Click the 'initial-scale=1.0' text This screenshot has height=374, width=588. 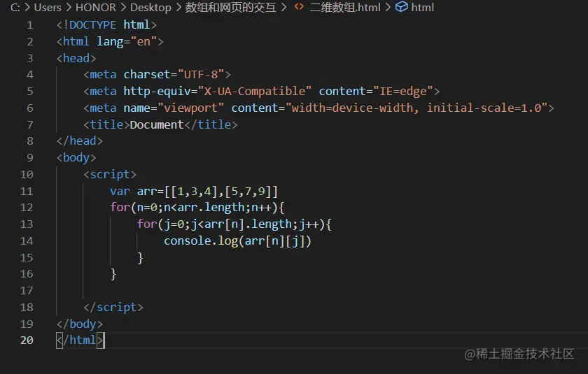point(484,108)
